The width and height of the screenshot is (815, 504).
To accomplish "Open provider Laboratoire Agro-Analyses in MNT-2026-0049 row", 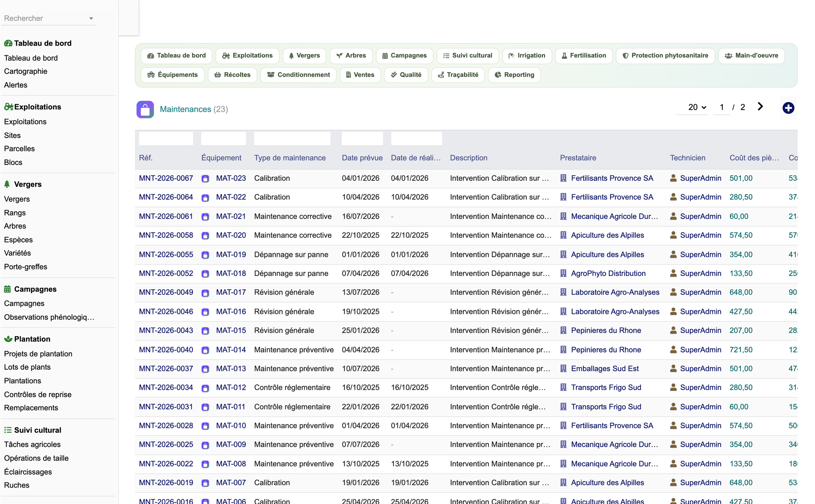I will [615, 292].
